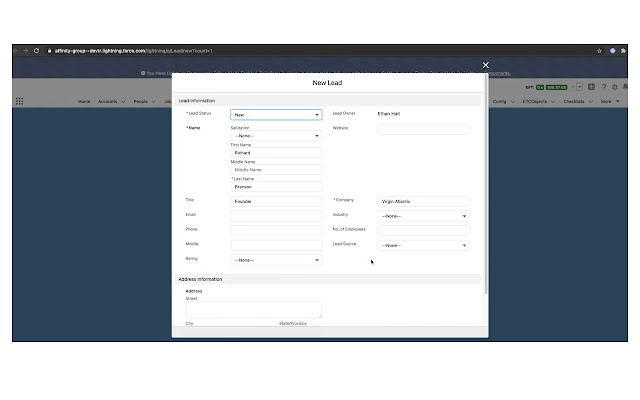Open the Lead Status dropdown

[x=276, y=115]
